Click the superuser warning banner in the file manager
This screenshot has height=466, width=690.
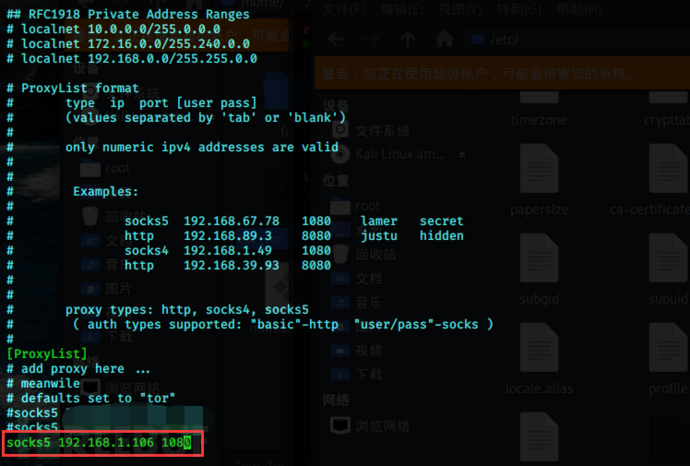pyautogui.click(x=502, y=73)
